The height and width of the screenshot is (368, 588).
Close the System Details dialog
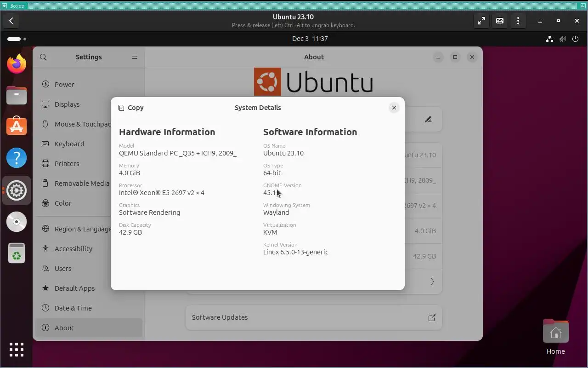coord(394,108)
